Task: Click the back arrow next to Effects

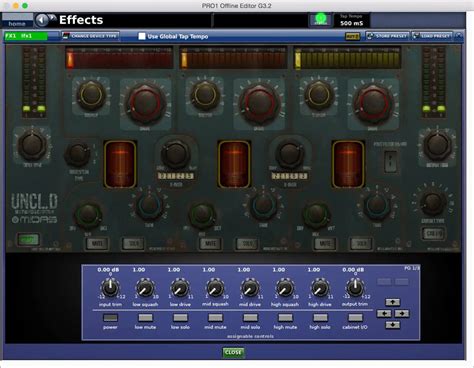Action: tap(42, 20)
